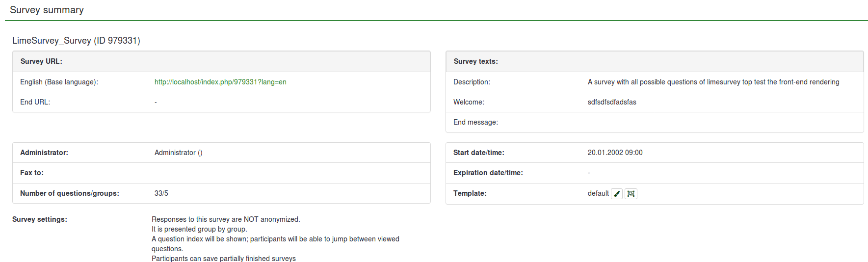Select the NOT anonymized responses line

(x=225, y=219)
